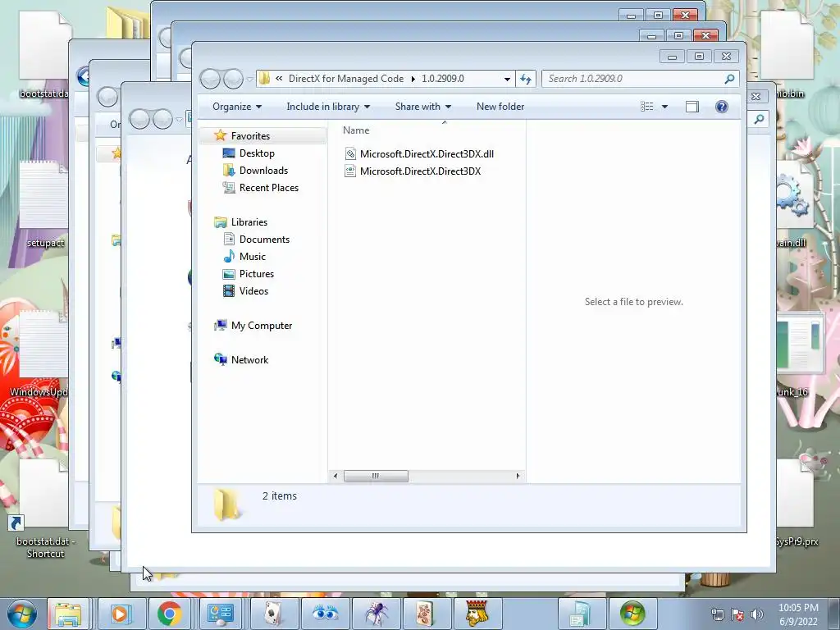Open the Spider Solitaire taskbar icon

377,614
